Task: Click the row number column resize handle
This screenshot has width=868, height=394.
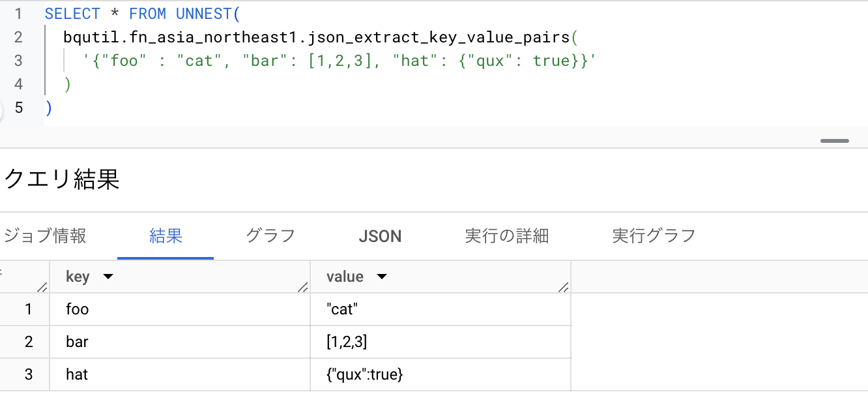Action: tap(42, 286)
